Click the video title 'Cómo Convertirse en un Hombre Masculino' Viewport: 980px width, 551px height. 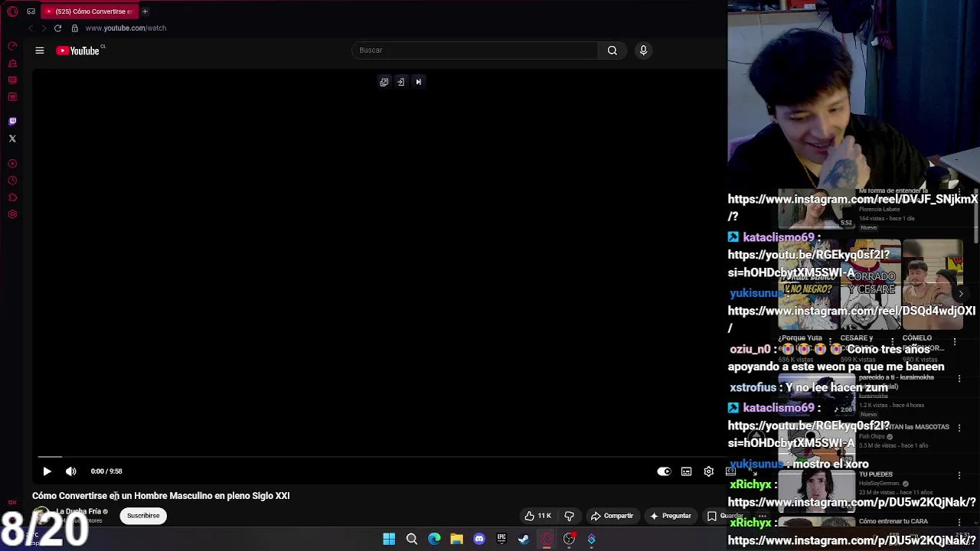coord(161,496)
